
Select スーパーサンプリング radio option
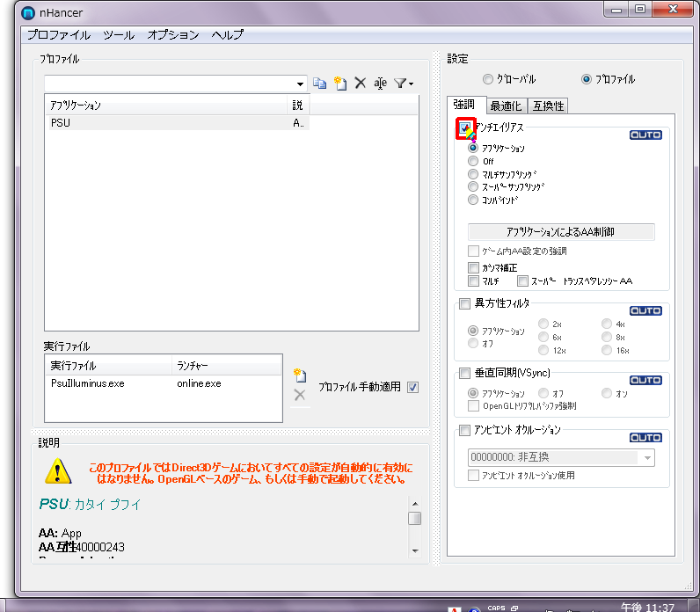click(x=473, y=186)
